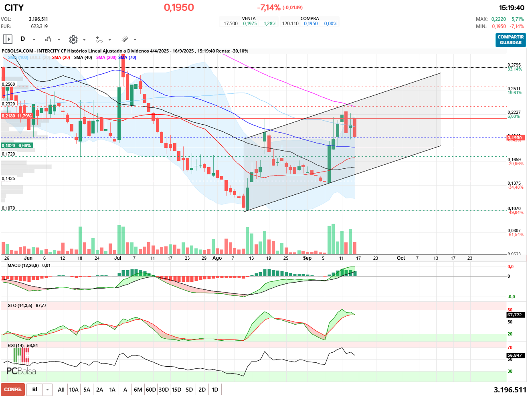Switch to the 1A range tab
Image resolution: width=532 pixels, height=398 pixels.
pyautogui.click(x=112, y=390)
